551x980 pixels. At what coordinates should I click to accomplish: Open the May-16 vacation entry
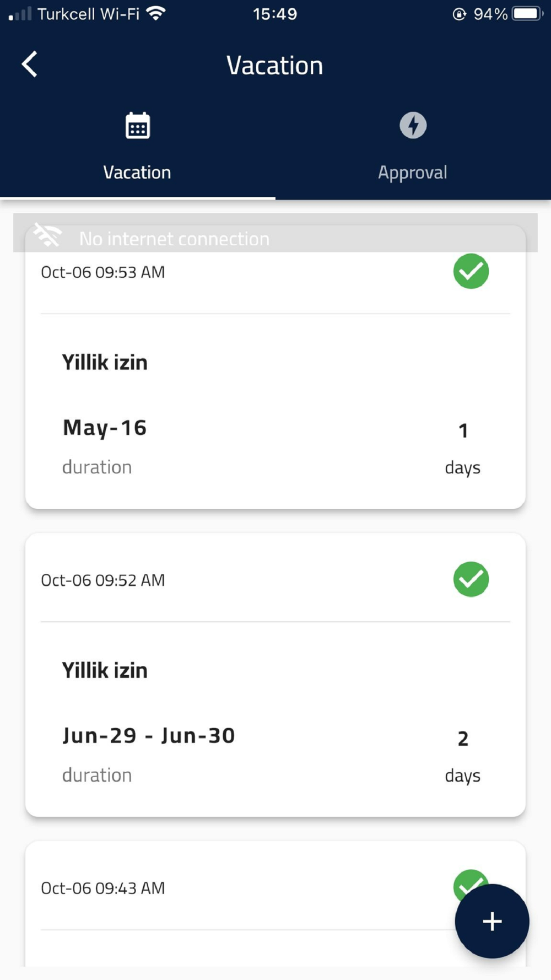pos(105,428)
